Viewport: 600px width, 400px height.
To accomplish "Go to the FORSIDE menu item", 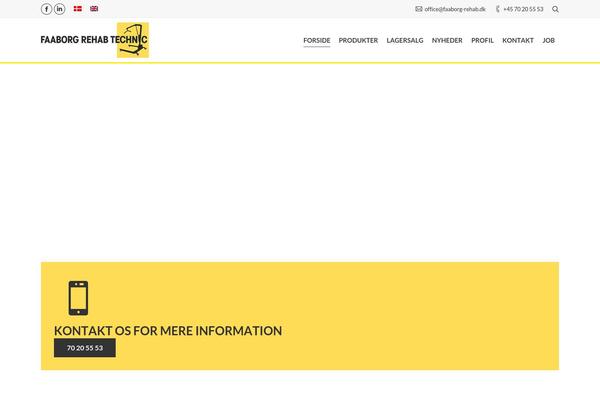I will click(316, 40).
